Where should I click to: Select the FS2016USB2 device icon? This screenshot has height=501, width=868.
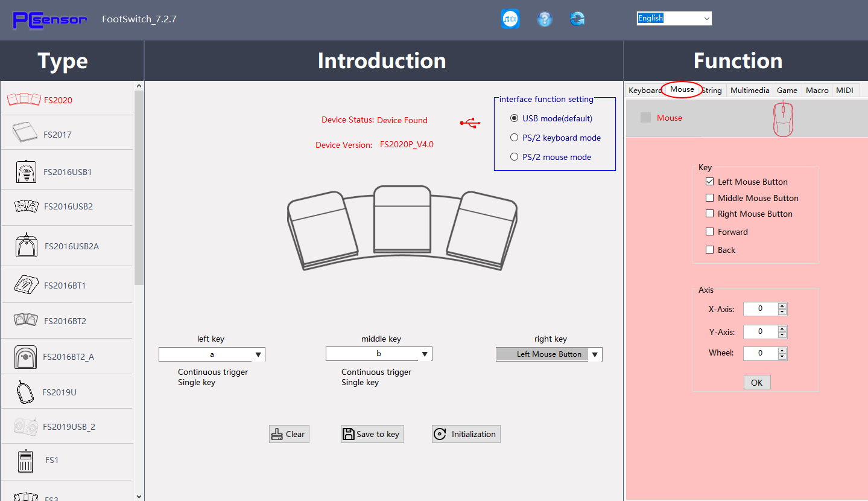tap(26, 206)
